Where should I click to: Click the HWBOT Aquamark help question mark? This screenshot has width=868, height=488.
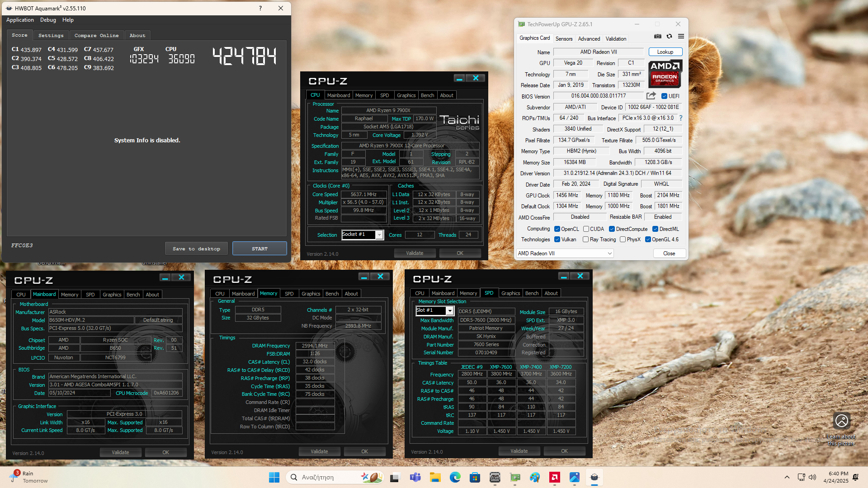pos(260,8)
